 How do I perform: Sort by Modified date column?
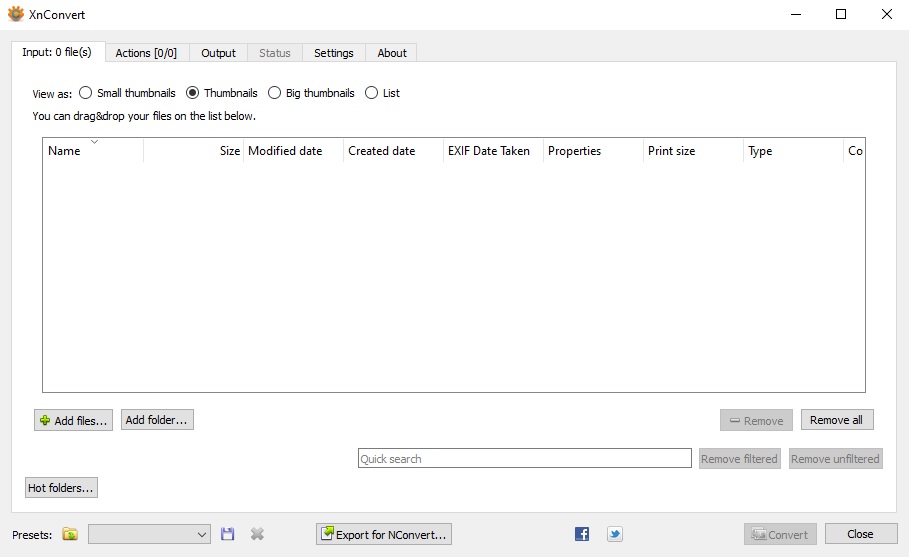point(293,151)
